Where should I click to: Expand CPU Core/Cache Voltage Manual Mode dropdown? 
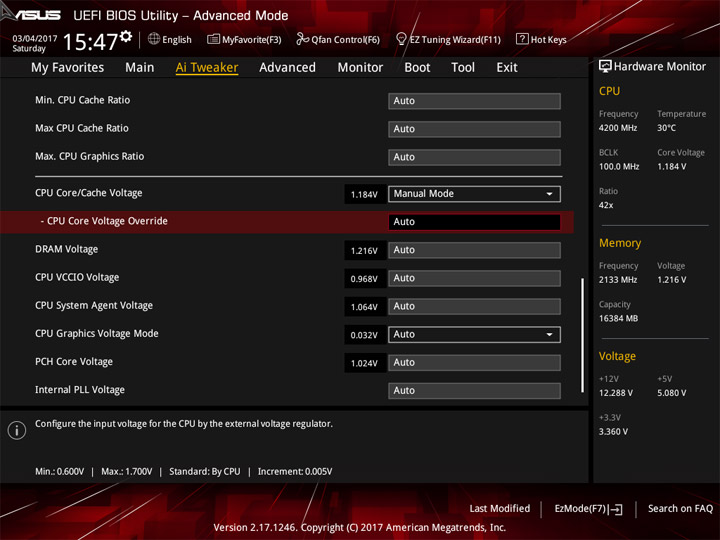tap(474, 194)
